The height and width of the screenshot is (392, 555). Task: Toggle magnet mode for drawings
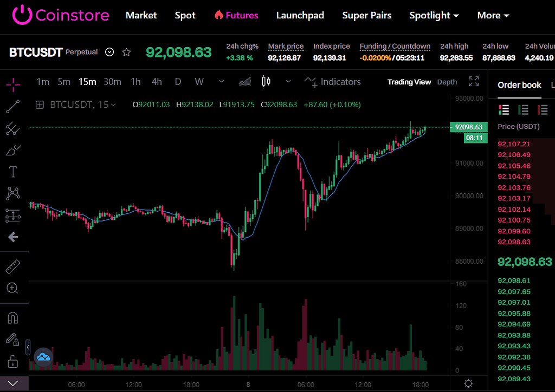pos(13,318)
